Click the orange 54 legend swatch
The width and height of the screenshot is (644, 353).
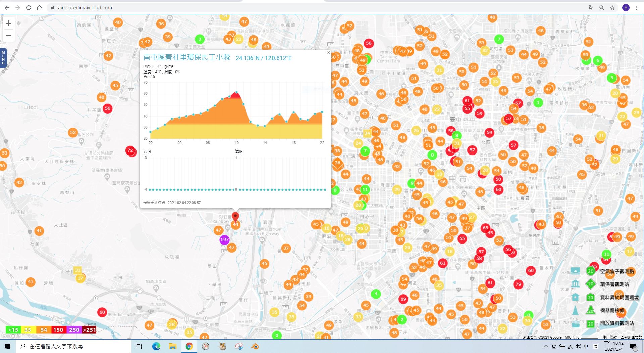44,330
